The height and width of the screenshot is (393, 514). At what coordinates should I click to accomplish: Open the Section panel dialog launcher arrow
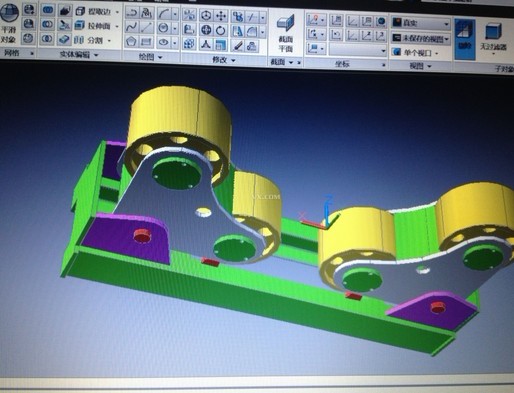[x=299, y=63]
